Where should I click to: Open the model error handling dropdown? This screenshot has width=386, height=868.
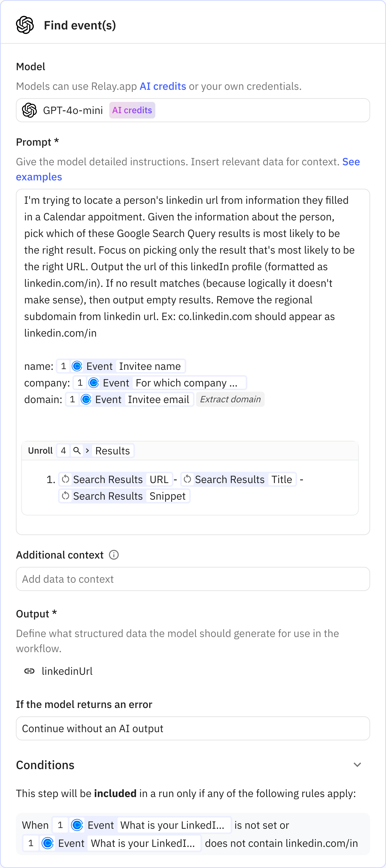pos(193,728)
